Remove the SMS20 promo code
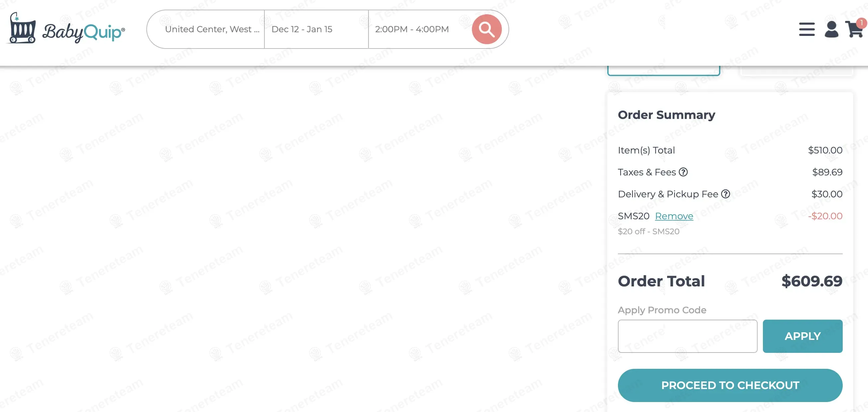Screen dimensions: 868x412 [x=674, y=216]
